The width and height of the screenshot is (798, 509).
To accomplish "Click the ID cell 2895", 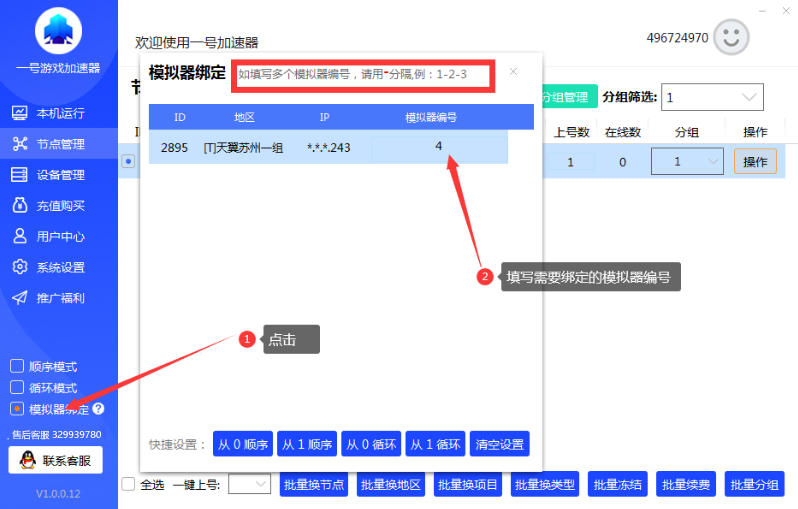I will tap(174, 148).
